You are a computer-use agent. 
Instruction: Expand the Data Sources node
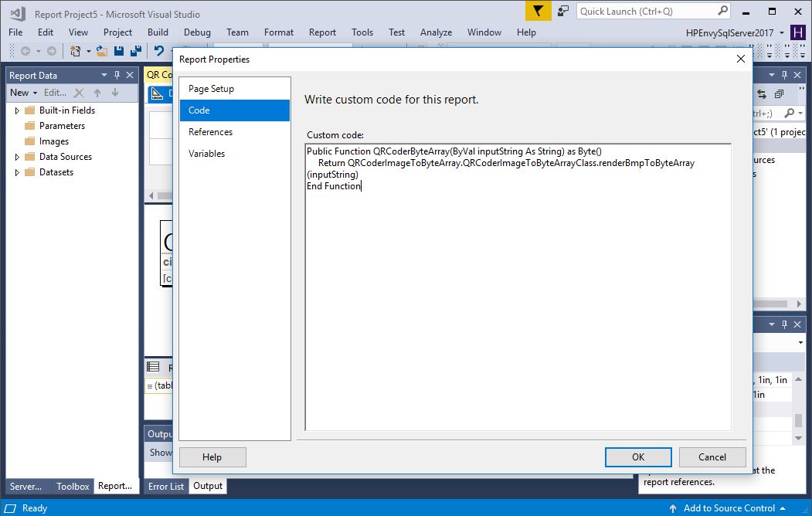click(x=15, y=156)
